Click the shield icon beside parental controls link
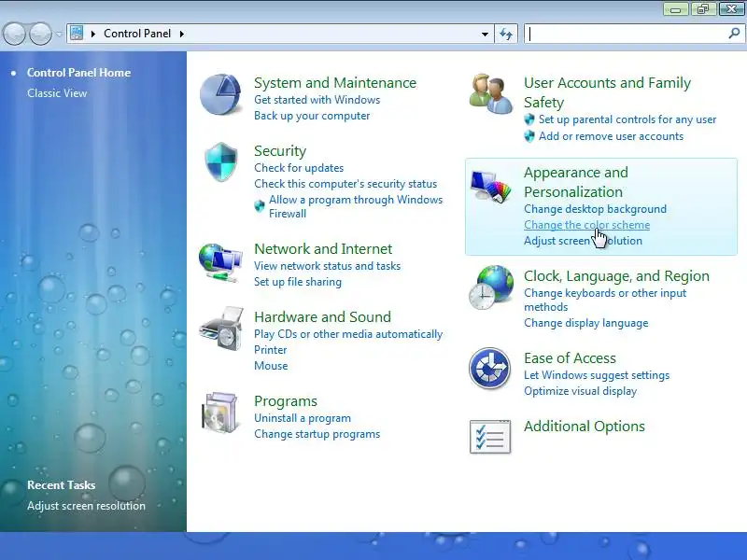The height and width of the screenshot is (560, 747). point(529,119)
